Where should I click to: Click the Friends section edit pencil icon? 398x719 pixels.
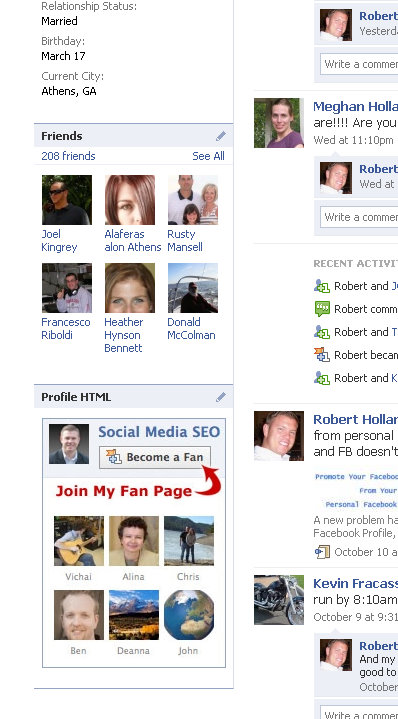[x=221, y=136]
